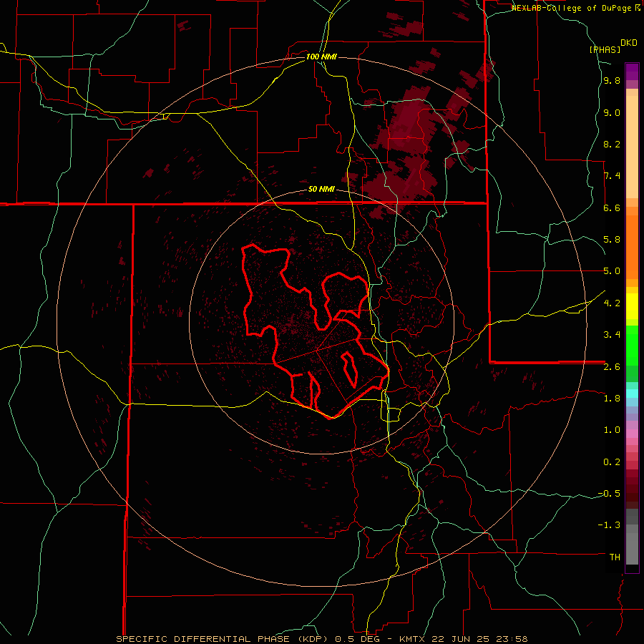The width and height of the screenshot is (644, 644).
Task: Click the DKD label above the color scale
Action: (629, 43)
